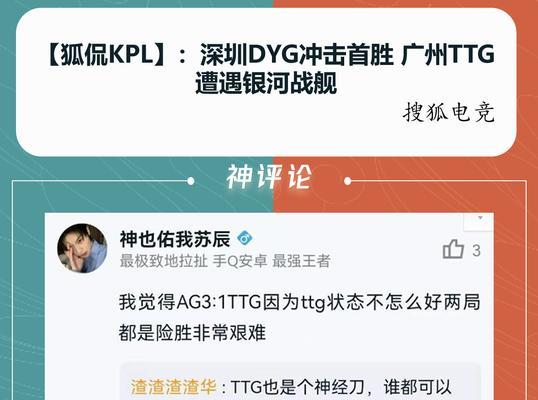Click the 最极致地拉扯 user tag
This screenshot has height=400, width=538.
coord(164,261)
